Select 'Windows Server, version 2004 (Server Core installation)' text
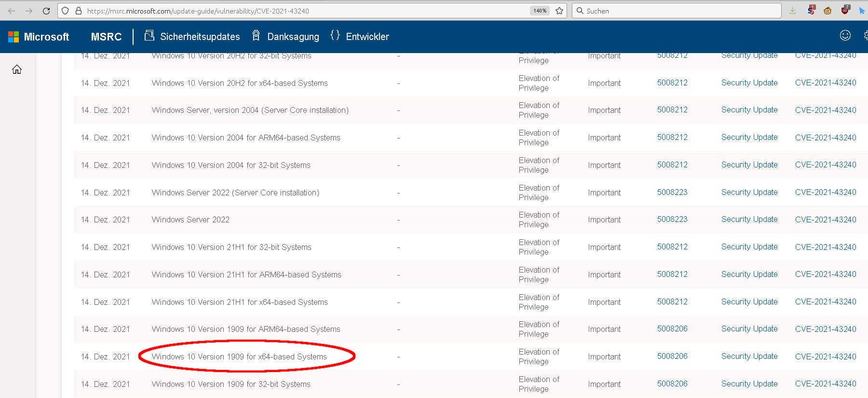The height and width of the screenshot is (398, 868). pyautogui.click(x=250, y=110)
